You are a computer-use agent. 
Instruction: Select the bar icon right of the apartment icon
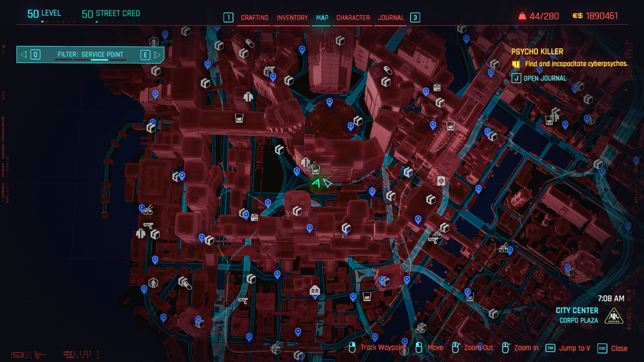(367, 296)
